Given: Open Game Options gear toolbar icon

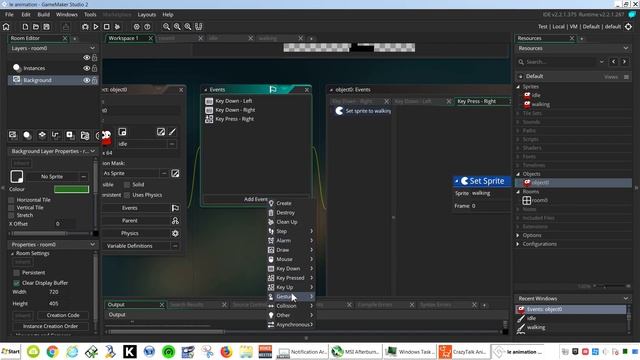Looking at the screenshot, I should point(136,27).
